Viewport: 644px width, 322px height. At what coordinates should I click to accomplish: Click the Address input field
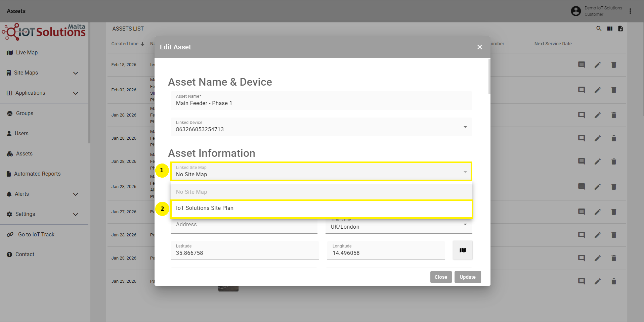[244, 225]
